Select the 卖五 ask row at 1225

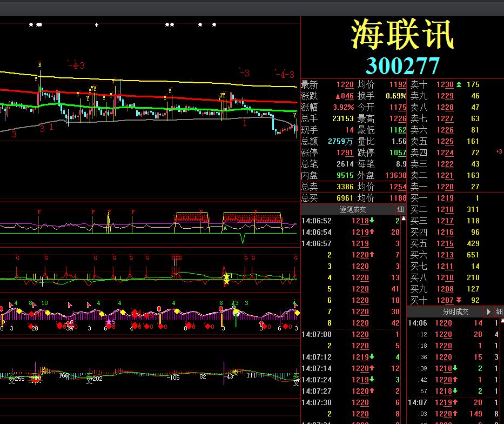445,141
